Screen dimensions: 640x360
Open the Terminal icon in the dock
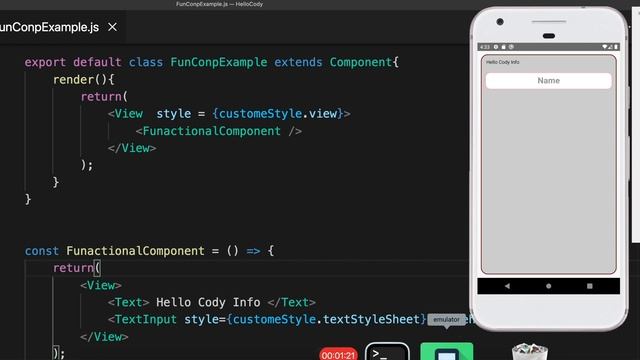click(387, 352)
